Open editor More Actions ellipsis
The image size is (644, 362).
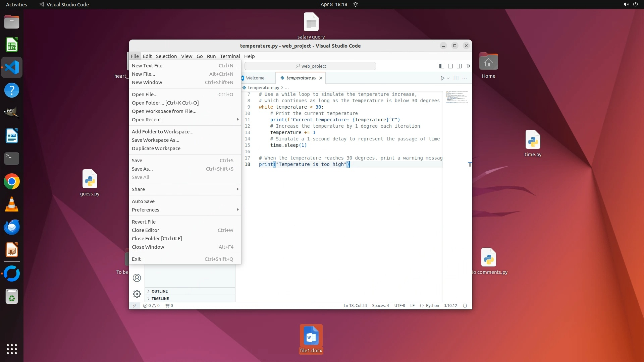point(465,78)
